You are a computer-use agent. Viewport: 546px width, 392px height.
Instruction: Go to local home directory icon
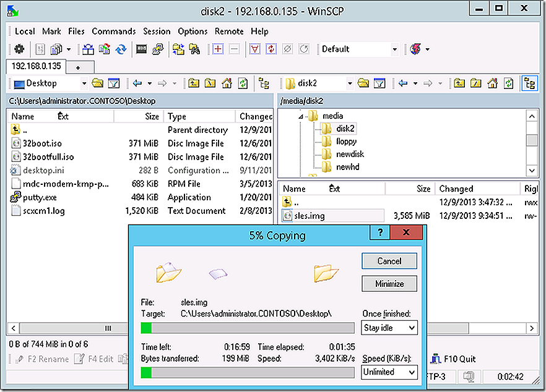tap(227, 83)
